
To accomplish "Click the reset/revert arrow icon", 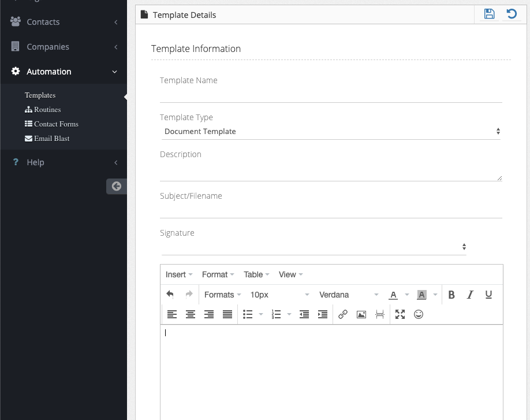I will (x=512, y=14).
